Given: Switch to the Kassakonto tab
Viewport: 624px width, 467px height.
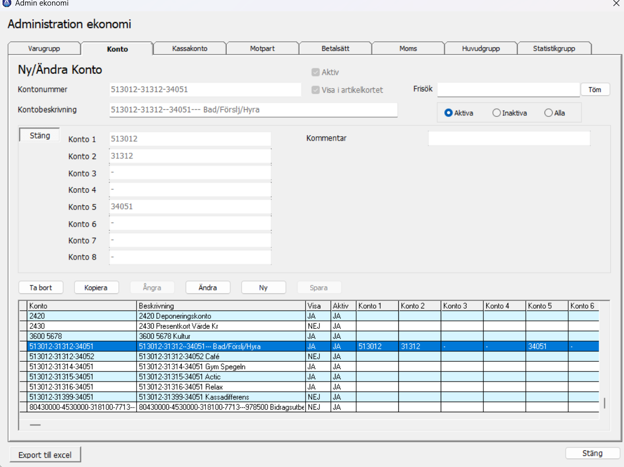Looking at the screenshot, I should point(190,49).
